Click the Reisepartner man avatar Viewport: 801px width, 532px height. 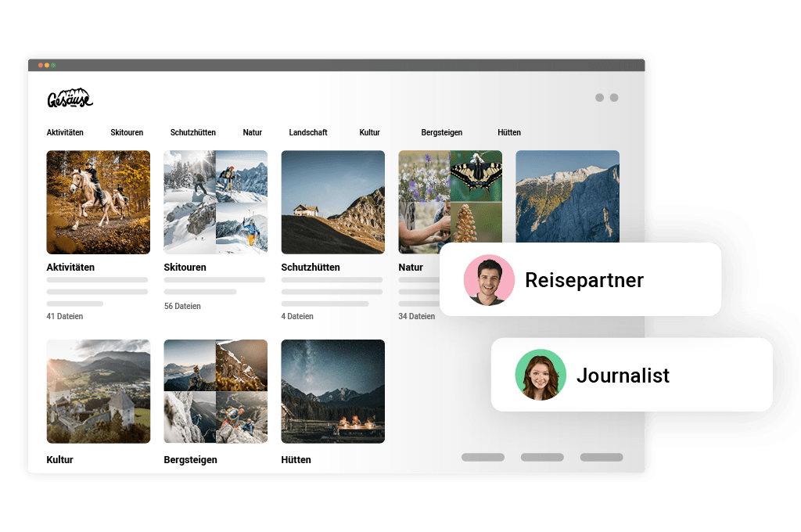coord(489,279)
